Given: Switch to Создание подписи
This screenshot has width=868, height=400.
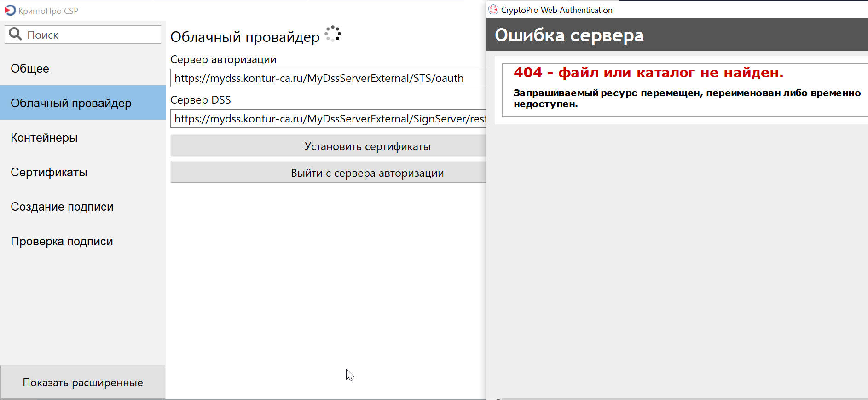Looking at the screenshot, I should [62, 207].
